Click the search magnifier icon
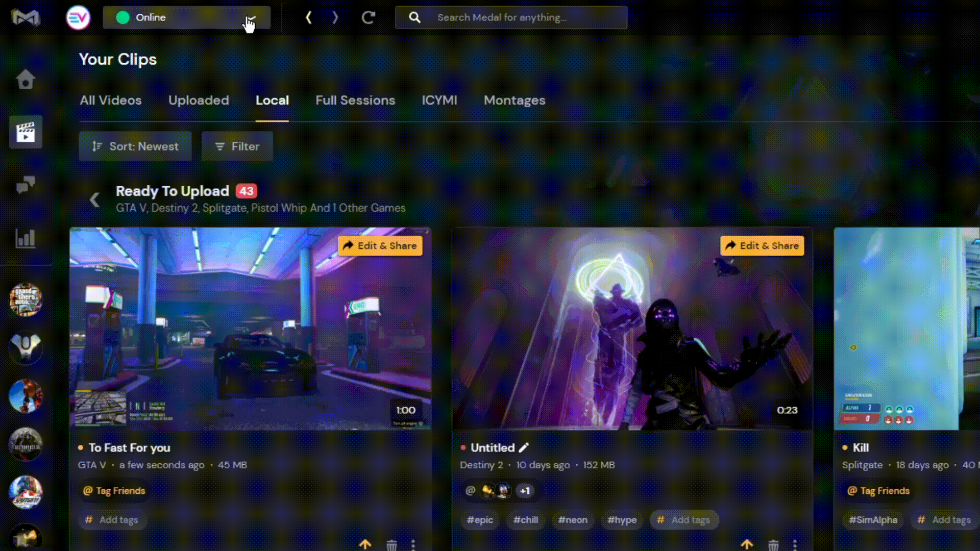980x551 pixels. click(414, 17)
